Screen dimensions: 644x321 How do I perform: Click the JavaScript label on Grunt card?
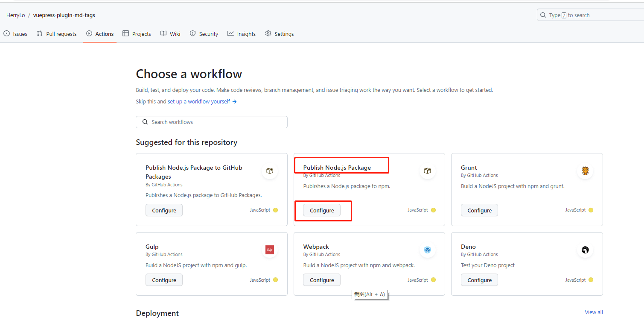(x=575, y=210)
